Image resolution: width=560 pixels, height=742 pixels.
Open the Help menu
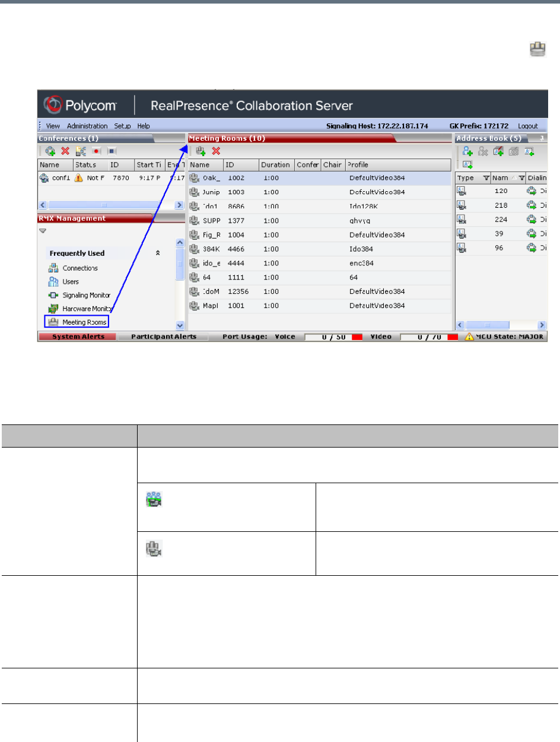144,126
